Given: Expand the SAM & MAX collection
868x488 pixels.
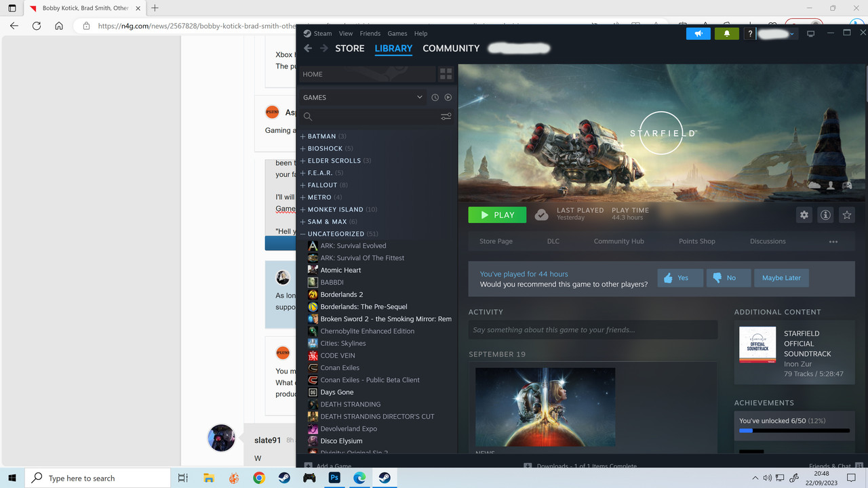Looking at the screenshot, I should click(303, 222).
